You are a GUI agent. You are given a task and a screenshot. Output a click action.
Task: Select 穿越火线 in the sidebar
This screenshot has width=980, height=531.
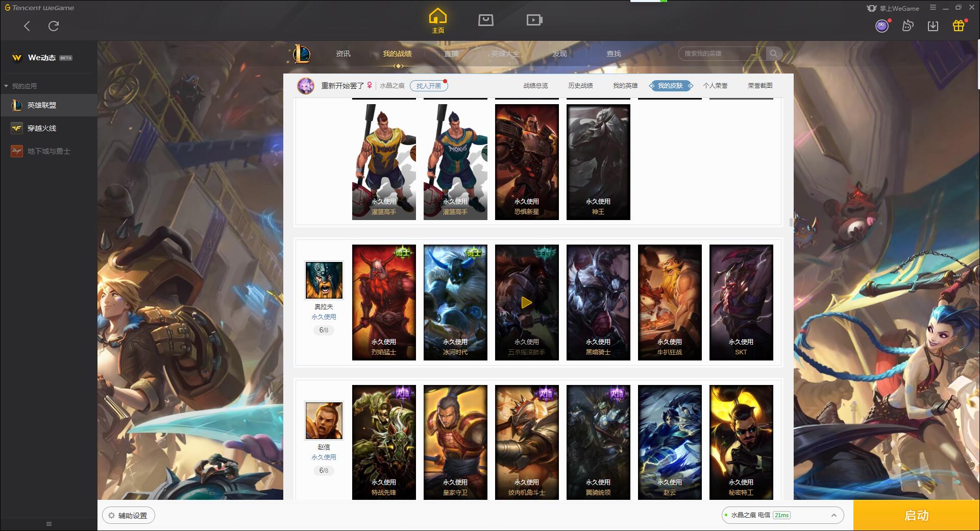point(48,128)
